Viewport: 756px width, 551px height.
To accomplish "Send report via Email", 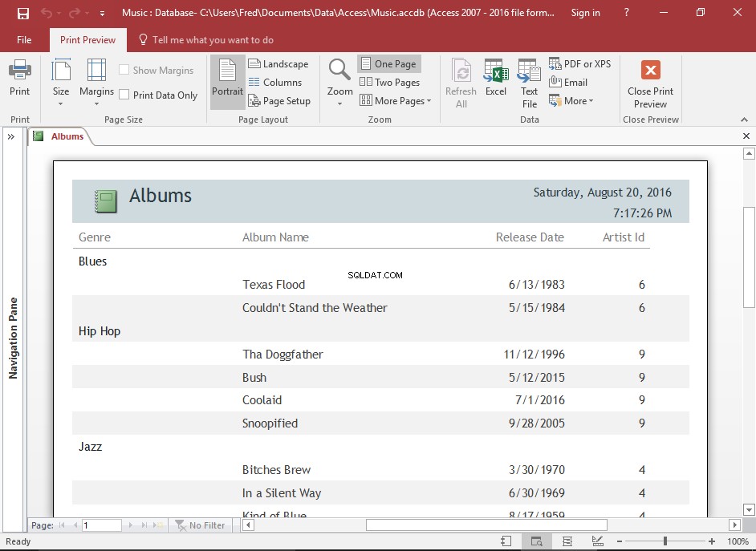I will [x=568, y=83].
